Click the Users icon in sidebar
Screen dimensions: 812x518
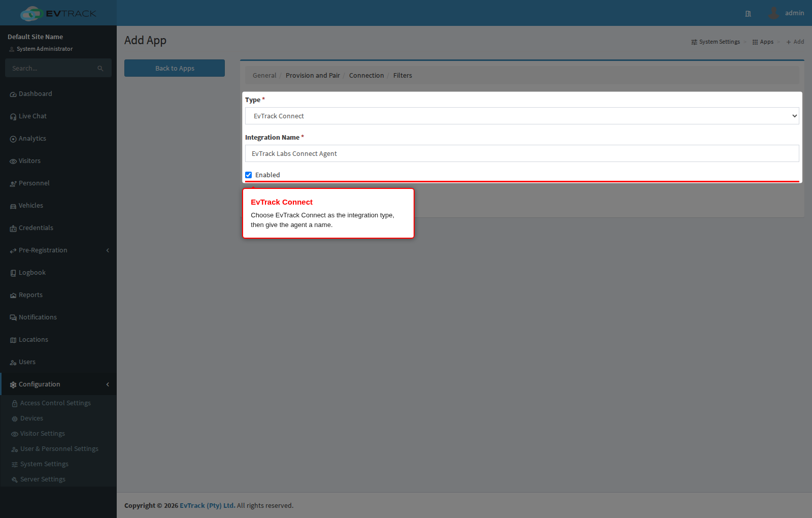pos(13,363)
